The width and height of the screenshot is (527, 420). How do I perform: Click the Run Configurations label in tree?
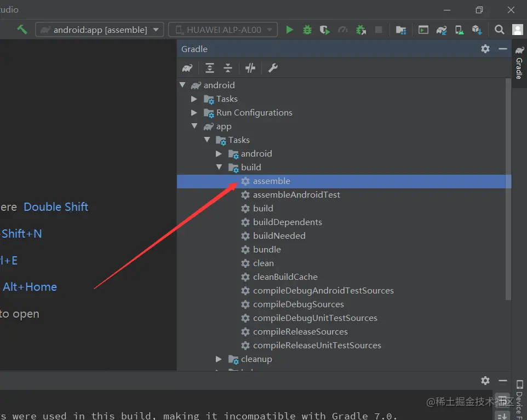click(254, 113)
